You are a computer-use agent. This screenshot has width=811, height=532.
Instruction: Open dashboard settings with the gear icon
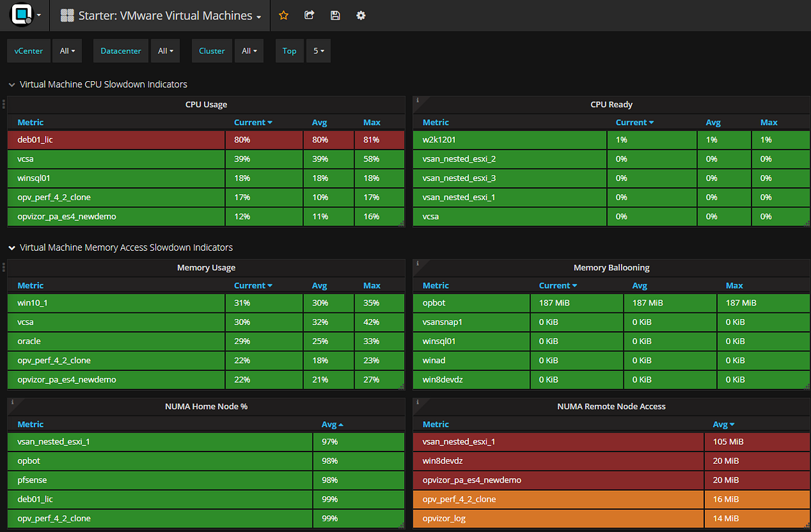coord(360,15)
